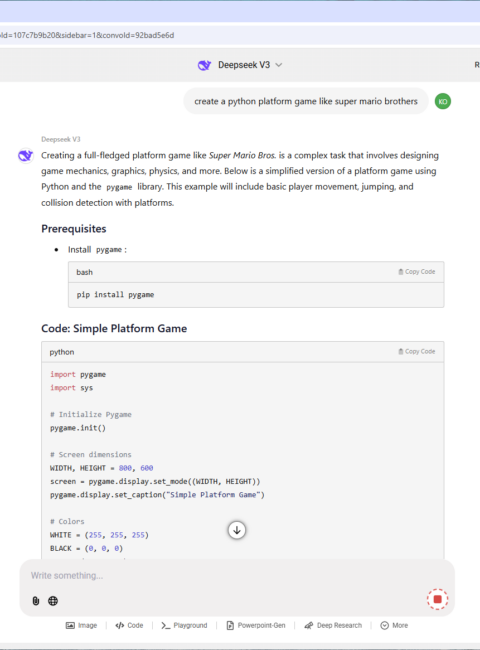Click the Deepseek whale logo in header

(x=204, y=65)
